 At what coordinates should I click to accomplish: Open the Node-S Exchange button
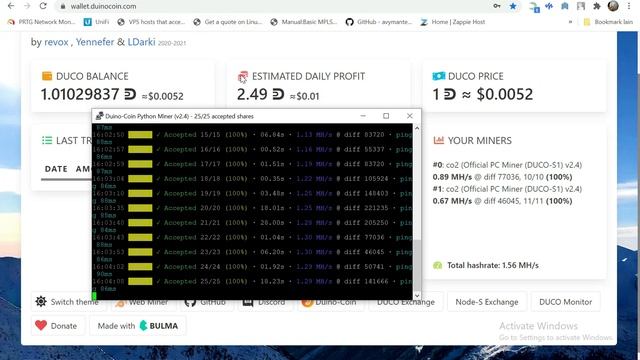(x=487, y=302)
